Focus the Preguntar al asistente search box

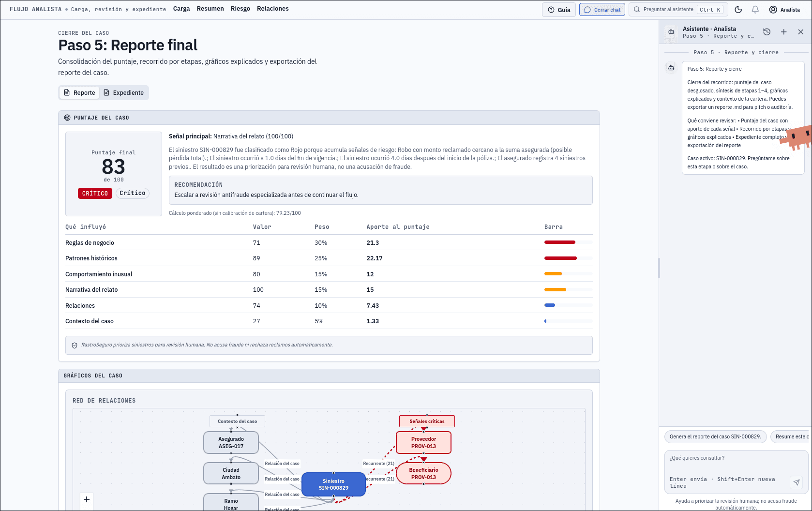pyautogui.click(x=678, y=10)
